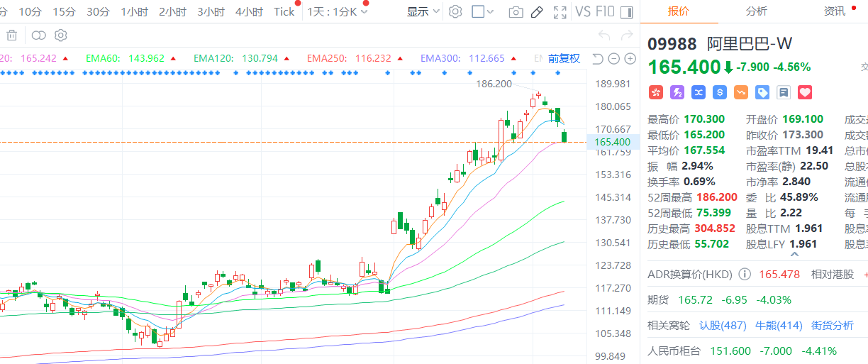Add to favorites with heart icon
This screenshot has width=868, height=364.
[805, 92]
